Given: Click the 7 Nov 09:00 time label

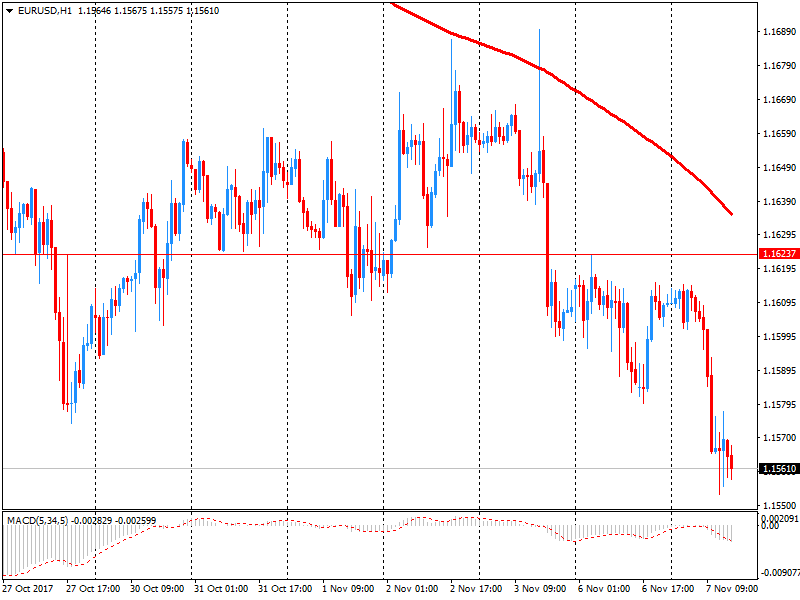Looking at the screenshot, I should tap(732, 588).
